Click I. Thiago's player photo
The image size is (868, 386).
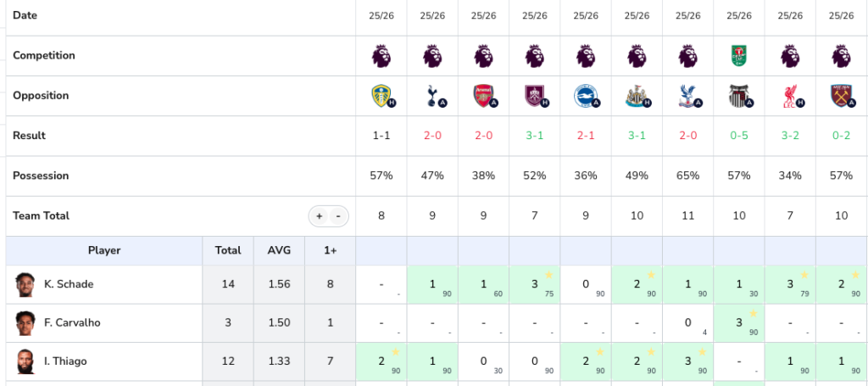(x=25, y=361)
